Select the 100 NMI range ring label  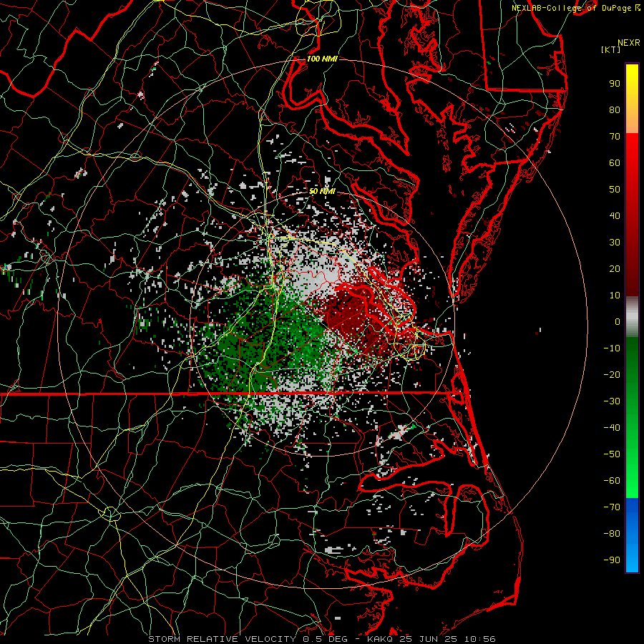(322, 59)
